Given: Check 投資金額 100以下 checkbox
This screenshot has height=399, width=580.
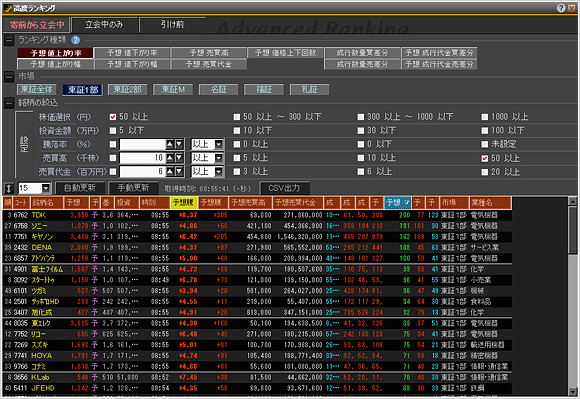Looking at the screenshot, I should pos(485,131).
